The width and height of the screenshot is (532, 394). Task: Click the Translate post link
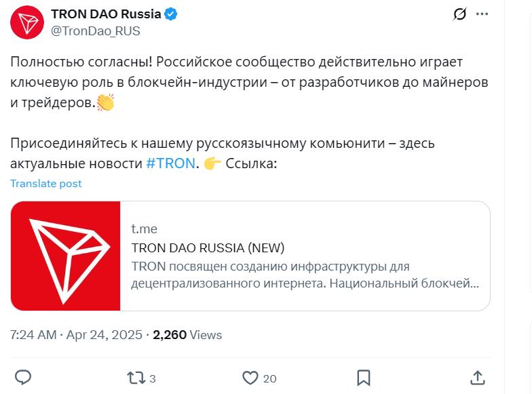click(46, 183)
